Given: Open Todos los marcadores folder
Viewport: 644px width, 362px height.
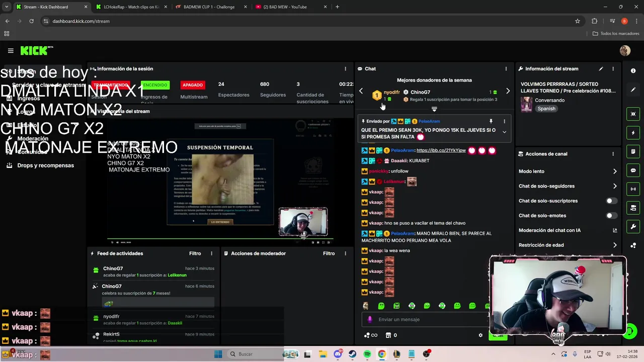Looking at the screenshot, I should click(x=616, y=34).
